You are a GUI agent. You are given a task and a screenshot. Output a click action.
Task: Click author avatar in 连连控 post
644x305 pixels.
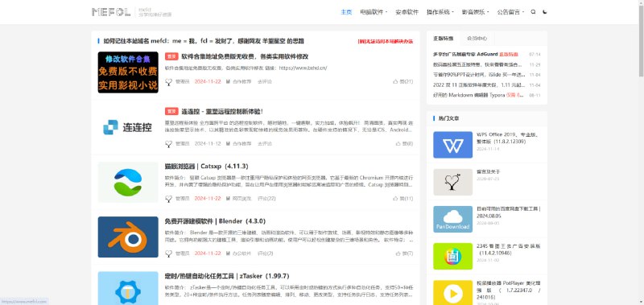pyautogui.click(x=168, y=144)
